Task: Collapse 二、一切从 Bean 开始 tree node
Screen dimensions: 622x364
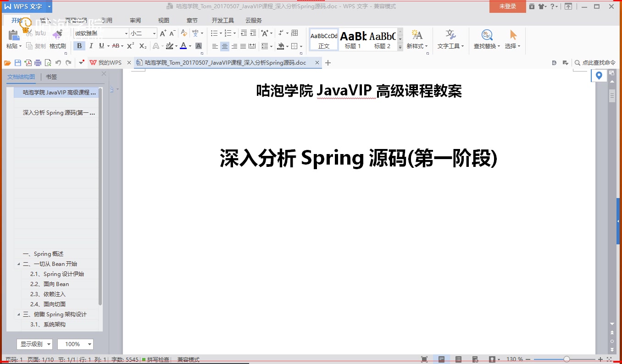Action: (x=19, y=264)
